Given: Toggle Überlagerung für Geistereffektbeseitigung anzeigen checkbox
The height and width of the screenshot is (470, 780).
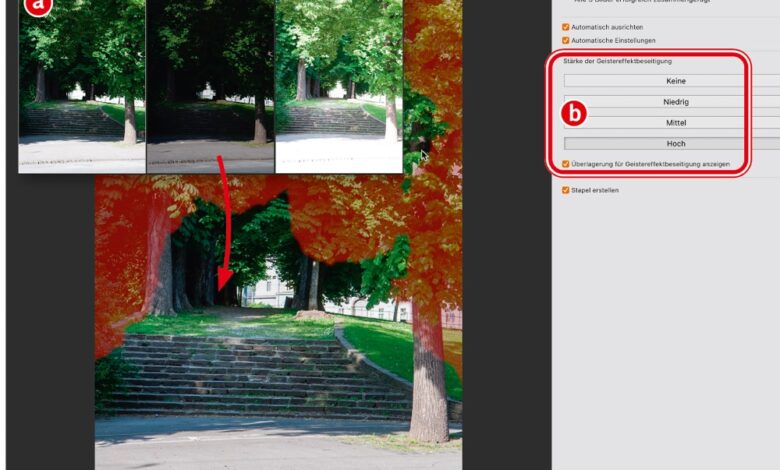Looking at the screenshot, I should [565, 164].
